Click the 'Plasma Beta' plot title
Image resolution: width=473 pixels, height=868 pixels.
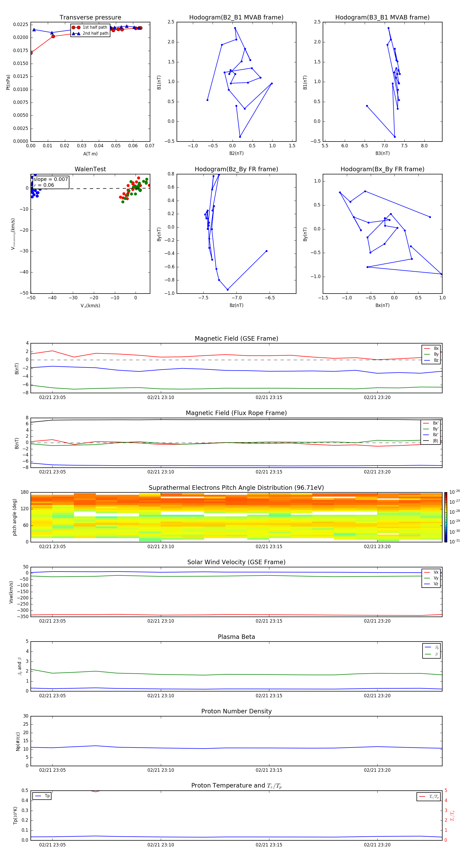[x=236, y=637]
